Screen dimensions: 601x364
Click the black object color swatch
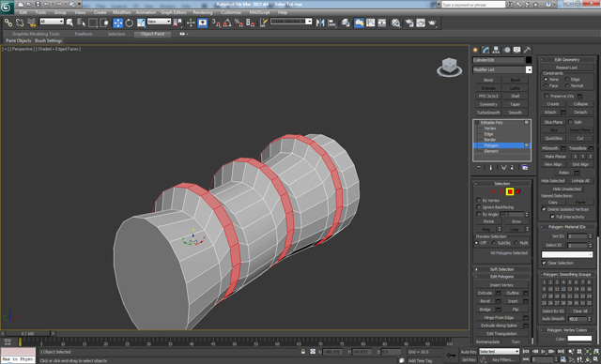click(x=529, y=60)
